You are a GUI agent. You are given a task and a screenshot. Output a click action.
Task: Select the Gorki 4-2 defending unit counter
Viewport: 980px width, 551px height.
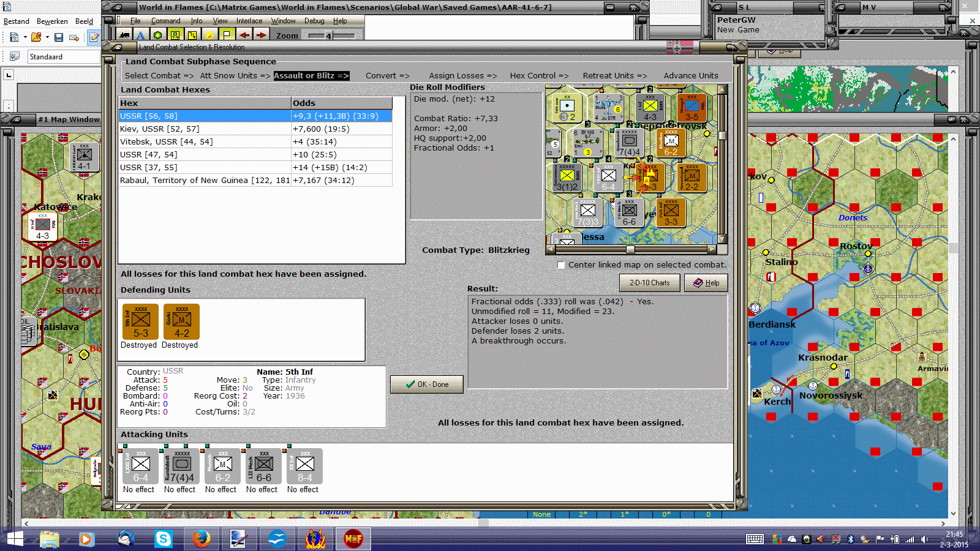click(181, 321)
